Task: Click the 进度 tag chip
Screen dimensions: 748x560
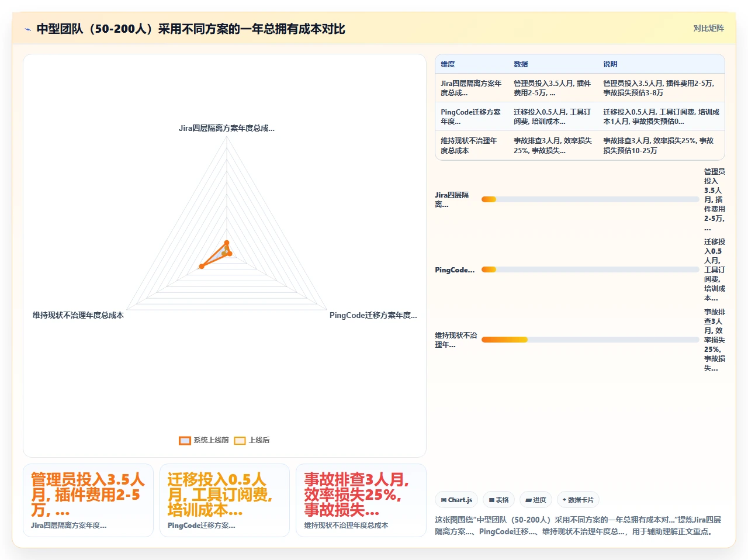Action: [535, 500]
